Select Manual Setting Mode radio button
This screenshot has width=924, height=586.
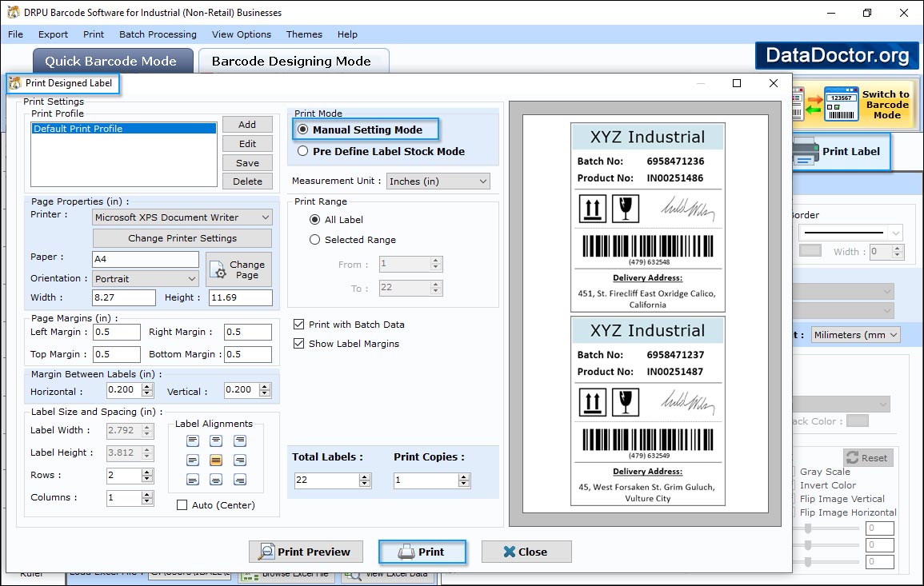coord(303,130)
